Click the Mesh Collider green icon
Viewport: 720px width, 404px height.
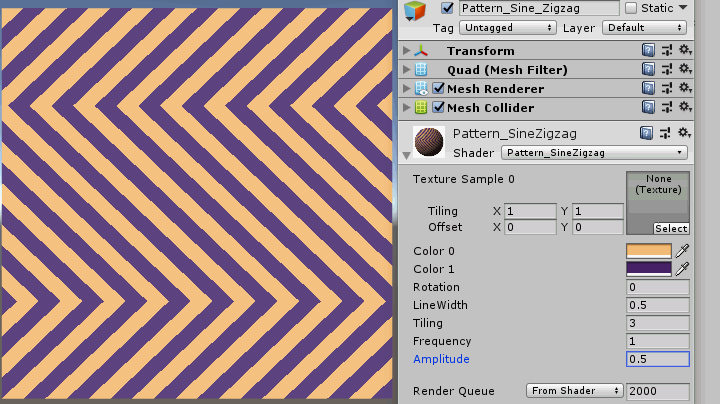[x=421, y=107]
